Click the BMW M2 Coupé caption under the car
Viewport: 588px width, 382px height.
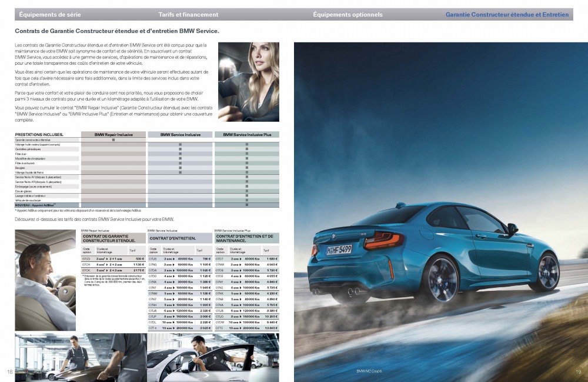point(369,371)
